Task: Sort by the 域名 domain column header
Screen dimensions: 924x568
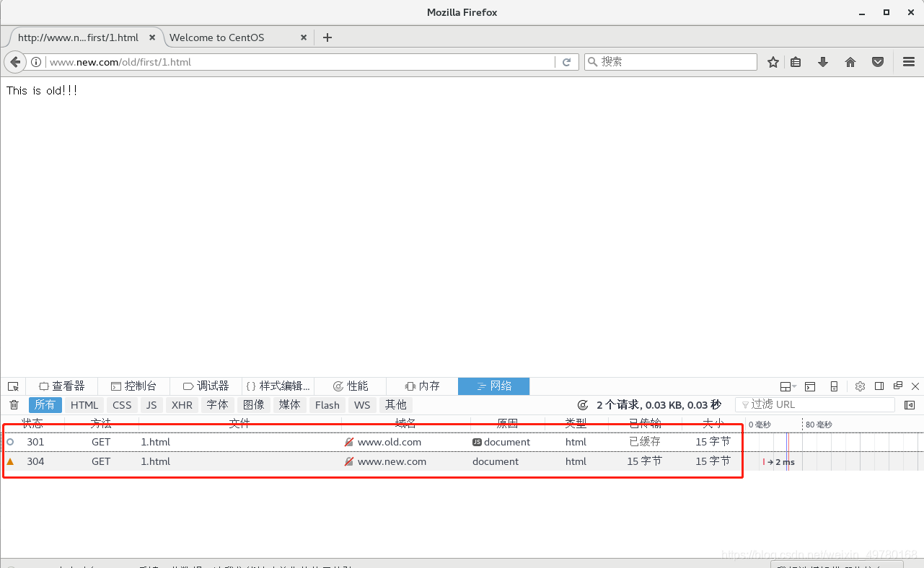Action: click(x=405, y=424)
